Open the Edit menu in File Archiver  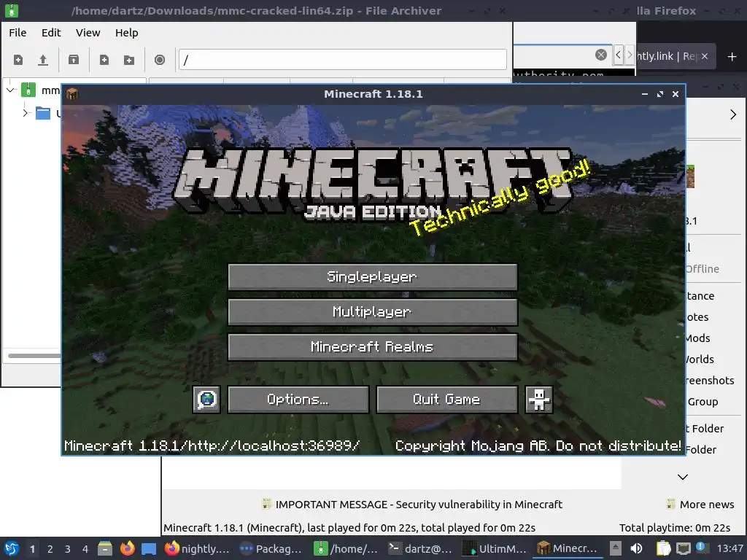coord(51,32)
